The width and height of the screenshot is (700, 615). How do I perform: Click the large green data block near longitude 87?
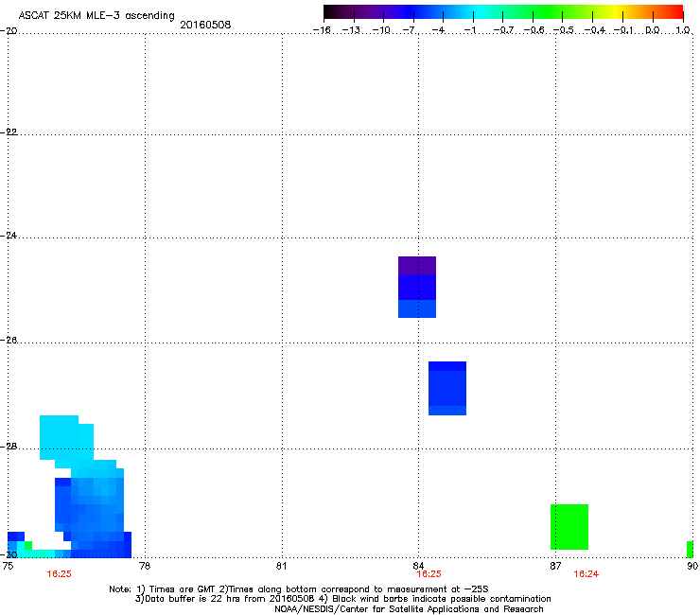[x=569, y=527]
